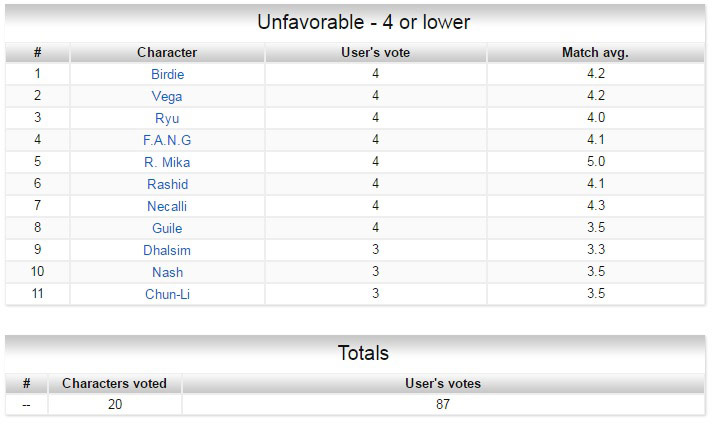
Task: Click the Vega character link
Action: point(167,96)
